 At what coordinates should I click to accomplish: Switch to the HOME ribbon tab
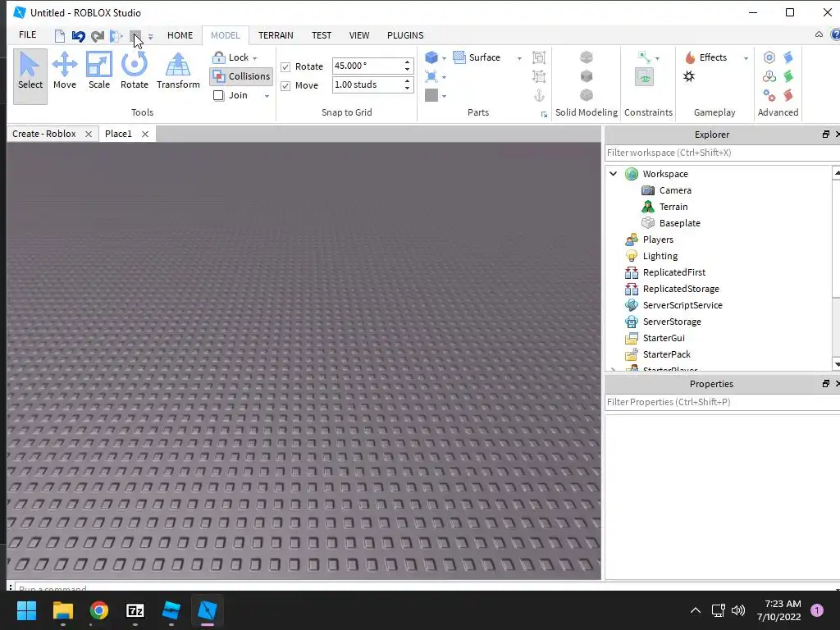coord(180,35)
